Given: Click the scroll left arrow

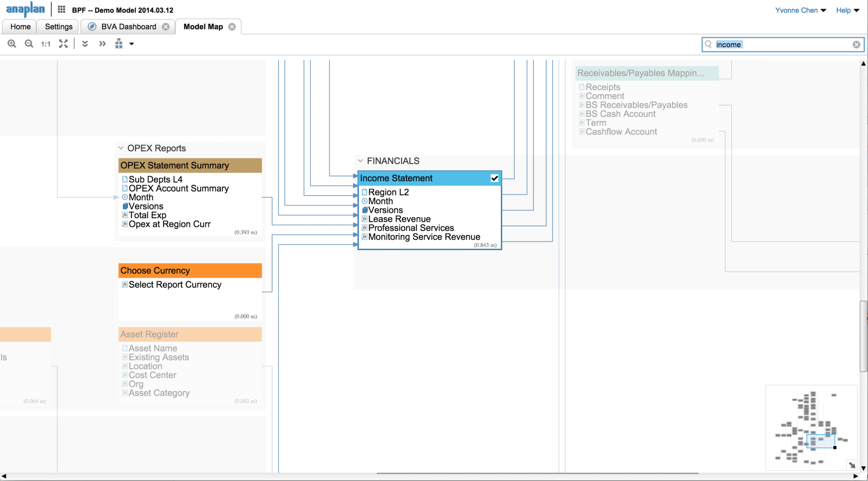Looking at the screenshot, I should pyautogui.click(x=3, y=476).
